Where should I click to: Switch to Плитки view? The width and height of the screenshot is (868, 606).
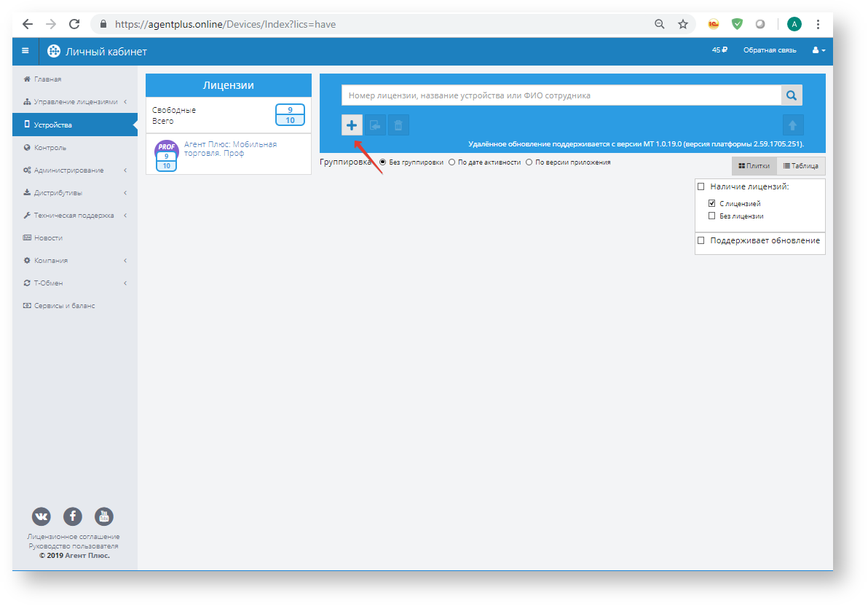tap(754, 165)
